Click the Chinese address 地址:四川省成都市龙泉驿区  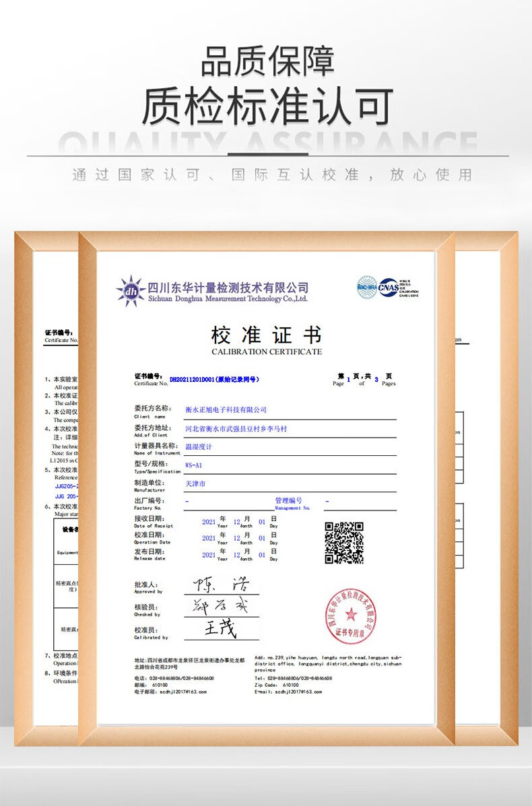(x=189, y=663)
